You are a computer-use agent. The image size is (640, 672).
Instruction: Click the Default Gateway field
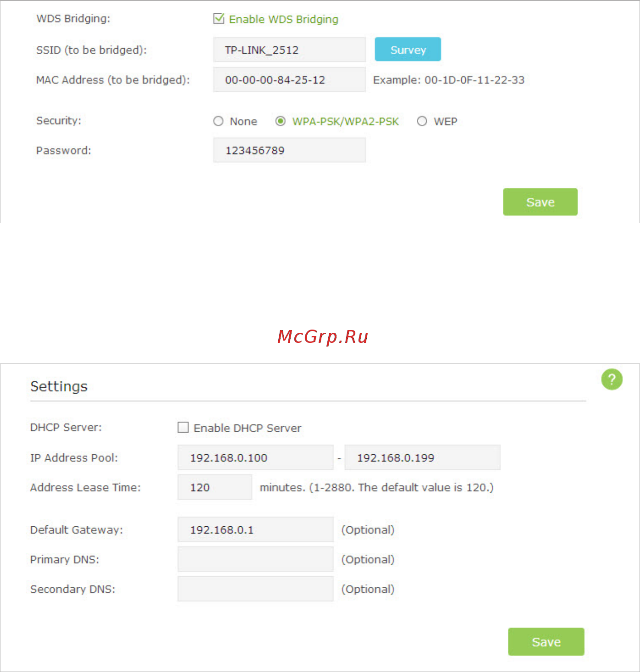point(255,529)
